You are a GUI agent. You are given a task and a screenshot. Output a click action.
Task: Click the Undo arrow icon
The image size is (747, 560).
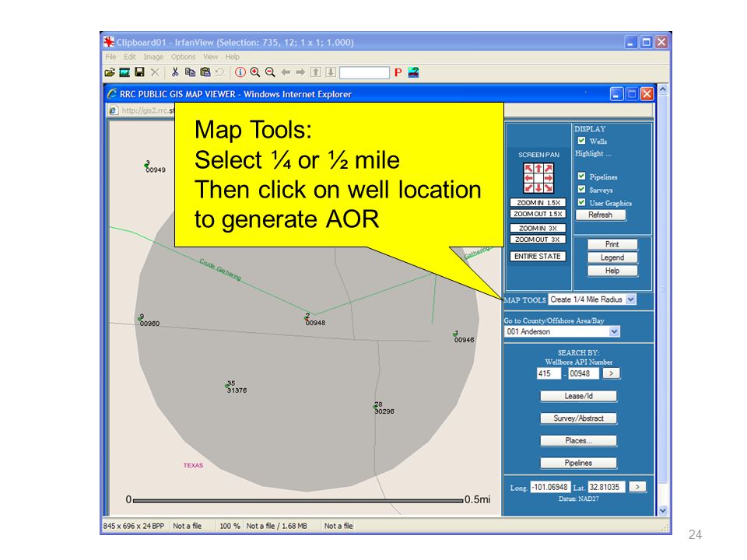coord(219,72)
